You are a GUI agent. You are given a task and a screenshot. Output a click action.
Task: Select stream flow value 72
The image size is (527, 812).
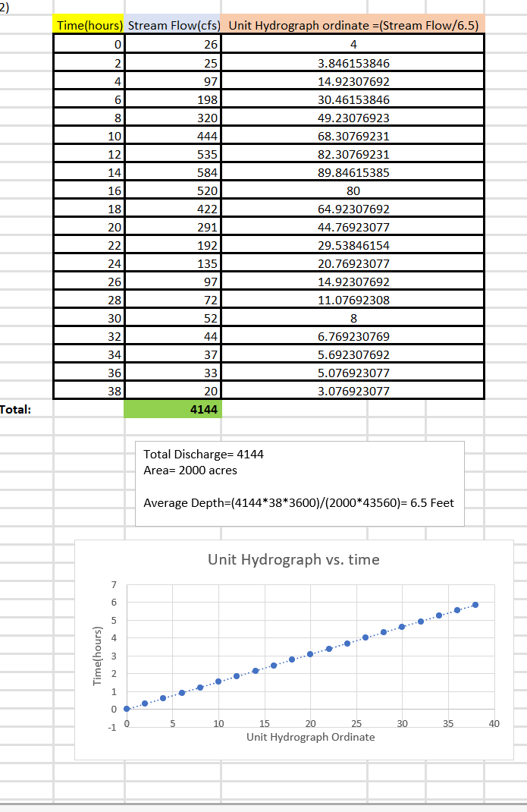173,300
